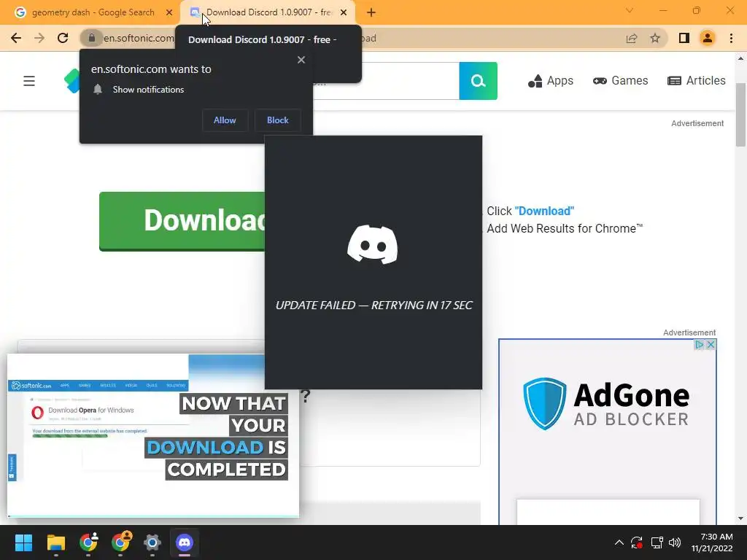
Task: Click the Discord logo in update window
Action: (373, 244)
